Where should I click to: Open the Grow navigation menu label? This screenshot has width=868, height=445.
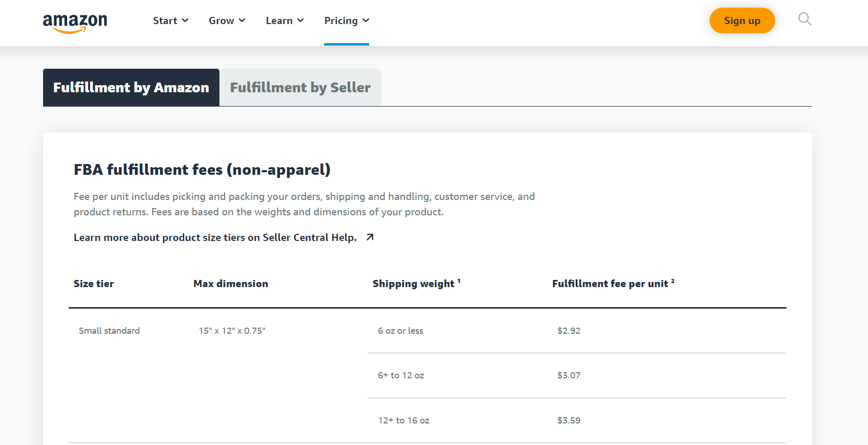[x=221, y=21]
